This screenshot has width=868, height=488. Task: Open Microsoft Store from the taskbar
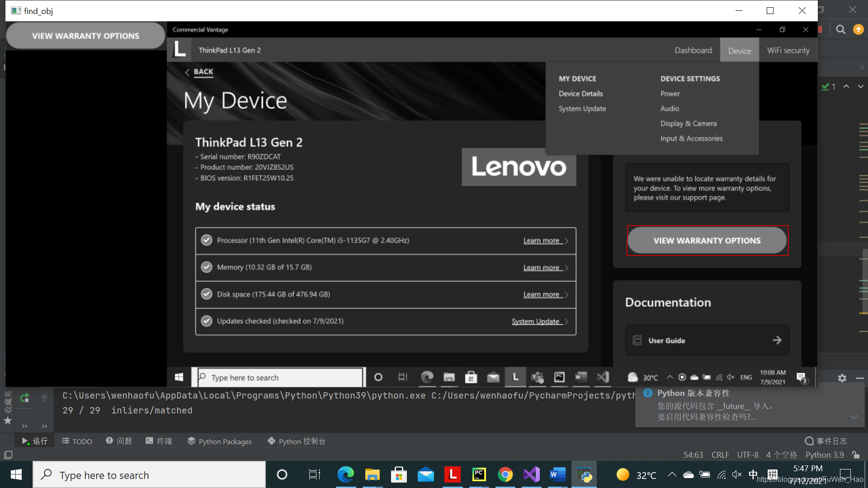pos(399,474)
